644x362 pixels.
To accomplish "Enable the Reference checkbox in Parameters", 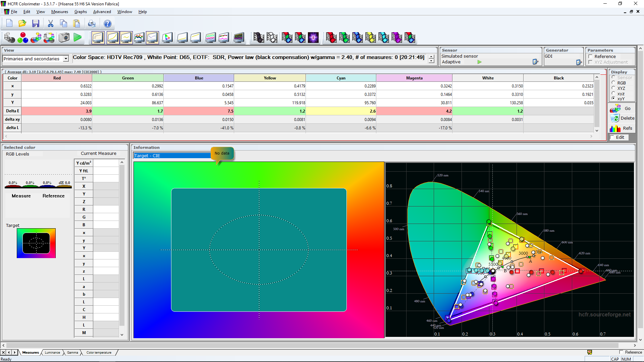I will tap(591, 56).
